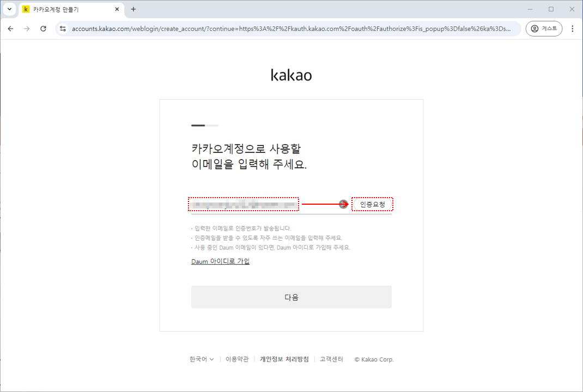Close the 카카오계정 만들기 tab
Screen dimensions: 583x392
tap(117, 9)
